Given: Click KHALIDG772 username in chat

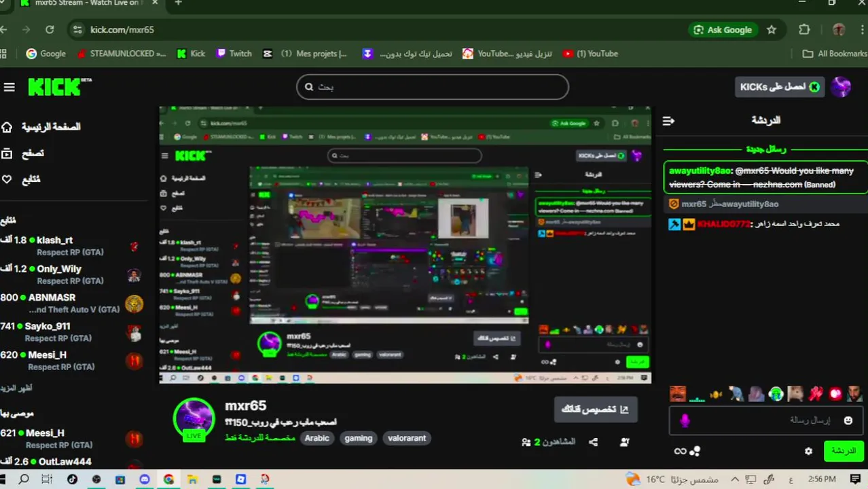Looking at the screenshot, I should 723,224.
